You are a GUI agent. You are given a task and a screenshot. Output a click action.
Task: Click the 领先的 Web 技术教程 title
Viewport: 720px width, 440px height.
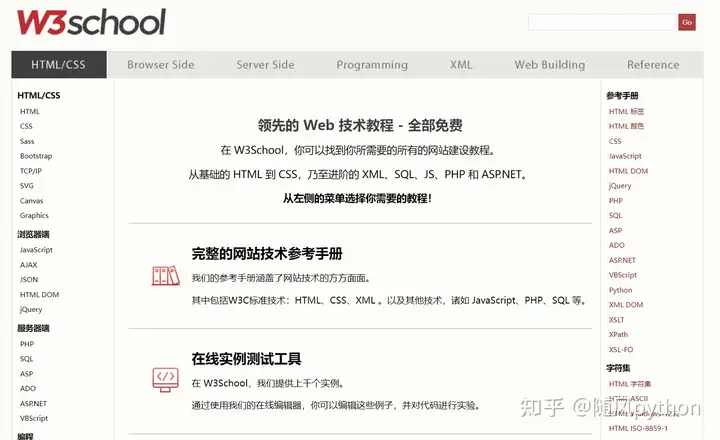(360, 125)
